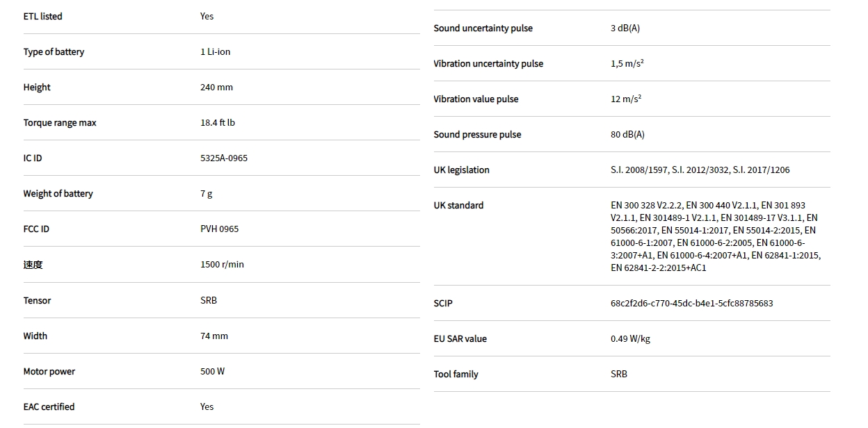Screen dimensions: 868x428
Task: Click the UK legislation S.I. numbers text
Action: (700, 170)
